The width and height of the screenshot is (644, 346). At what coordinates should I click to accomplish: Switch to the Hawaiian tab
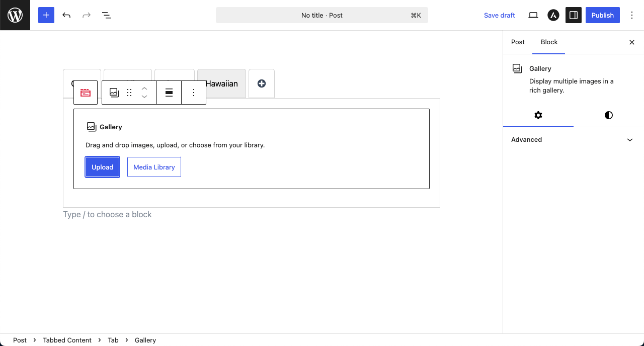click(x=221, y=83)
